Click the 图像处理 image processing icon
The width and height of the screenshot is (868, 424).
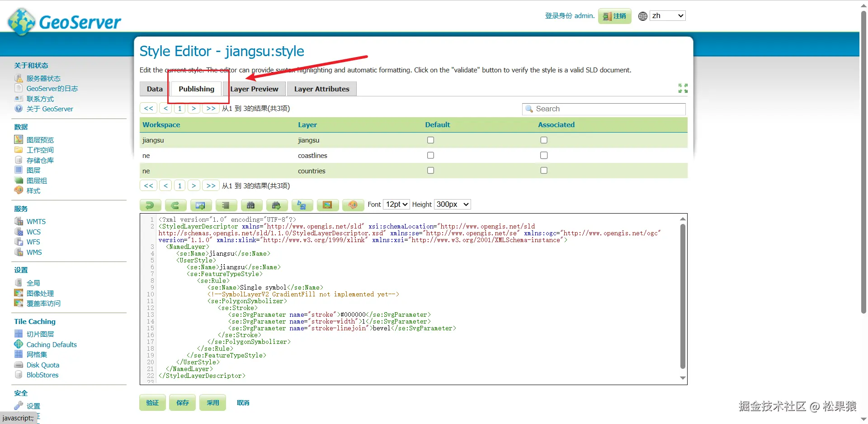click(19, 293)
